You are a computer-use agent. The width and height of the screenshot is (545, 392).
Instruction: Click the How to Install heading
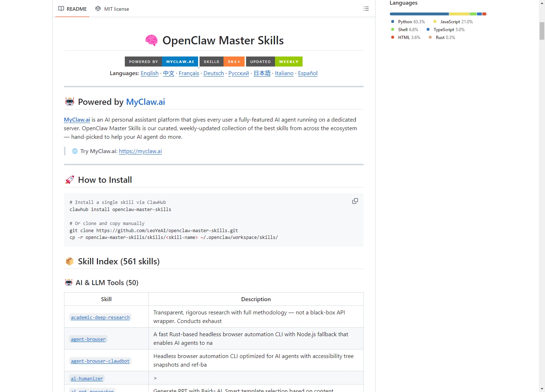coord(105,180)
